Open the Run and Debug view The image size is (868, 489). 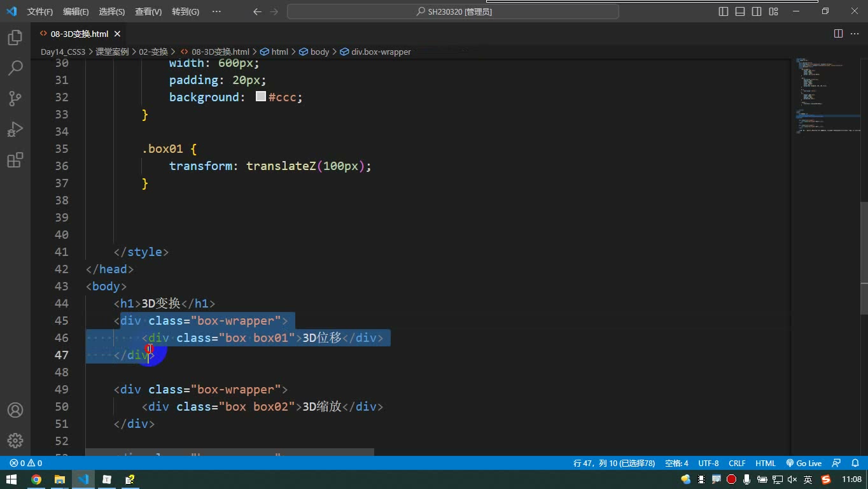[15, 129]
